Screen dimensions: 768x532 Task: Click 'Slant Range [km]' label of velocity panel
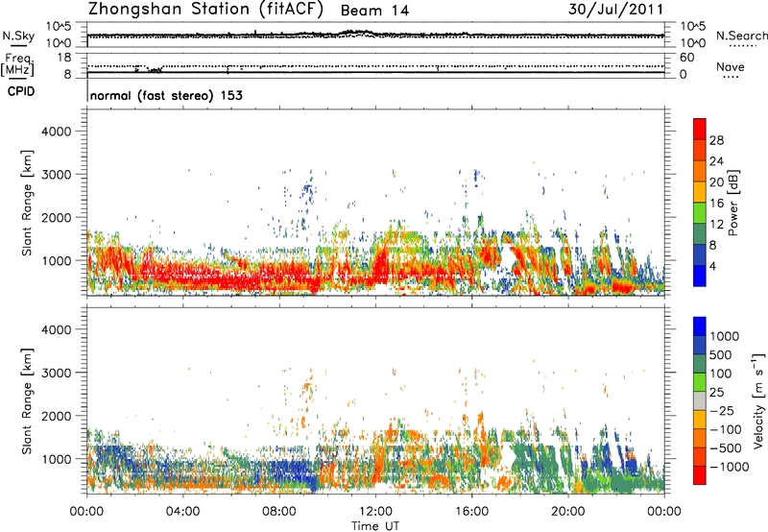tap(27, 400)
